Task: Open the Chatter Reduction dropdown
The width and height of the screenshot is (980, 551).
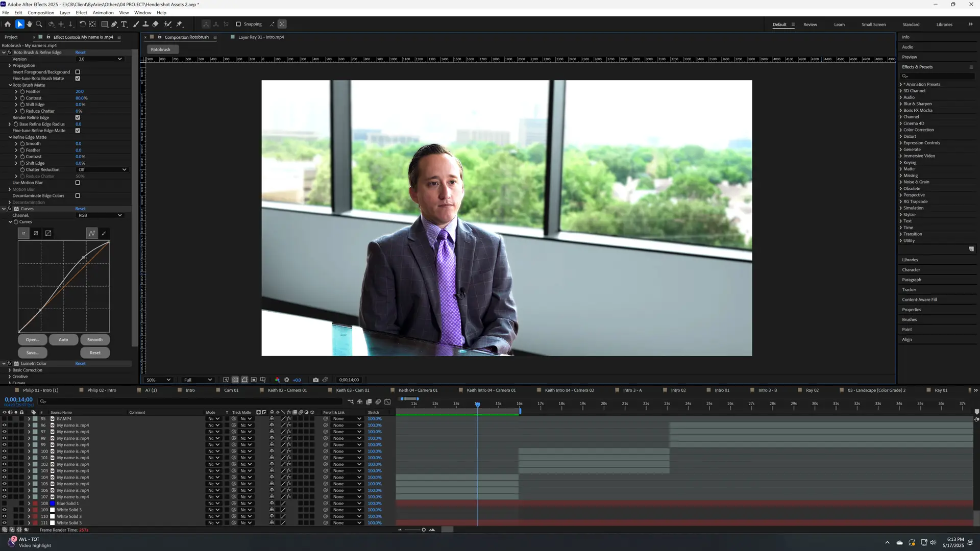Action: pos(102,169)
